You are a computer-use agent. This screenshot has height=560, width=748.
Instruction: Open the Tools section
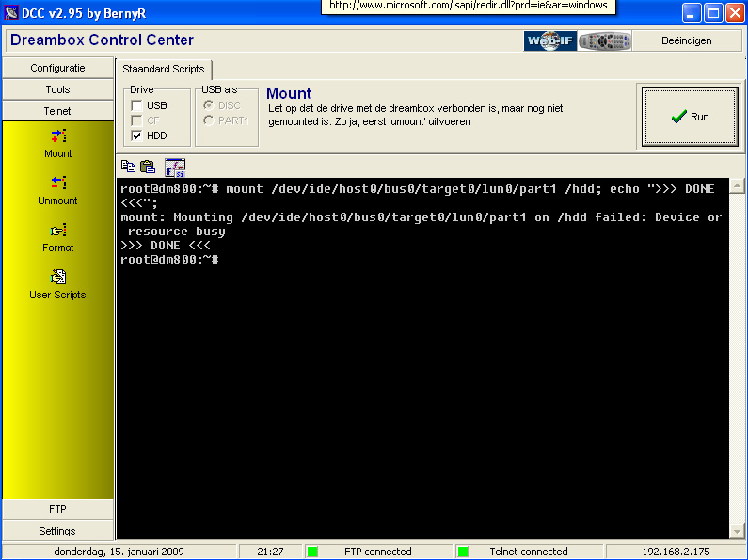57,89
